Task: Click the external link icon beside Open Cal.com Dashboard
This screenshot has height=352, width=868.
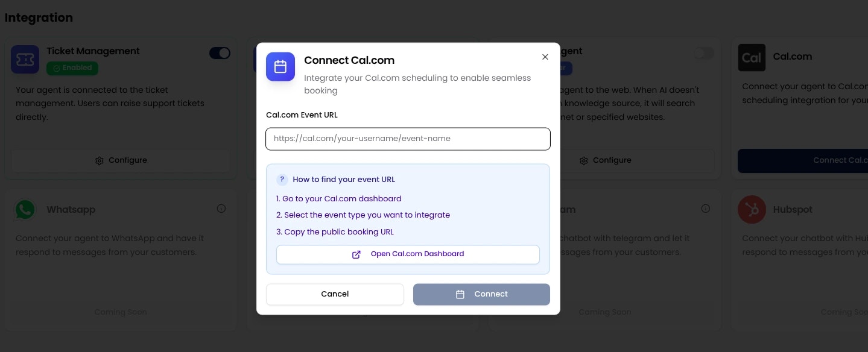Action: pos(356,254)
